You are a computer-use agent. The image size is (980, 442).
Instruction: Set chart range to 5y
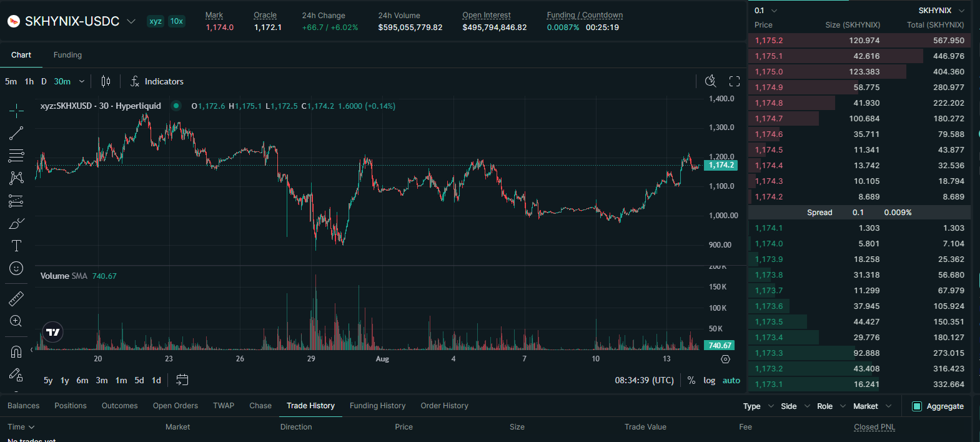click(48, 380)
